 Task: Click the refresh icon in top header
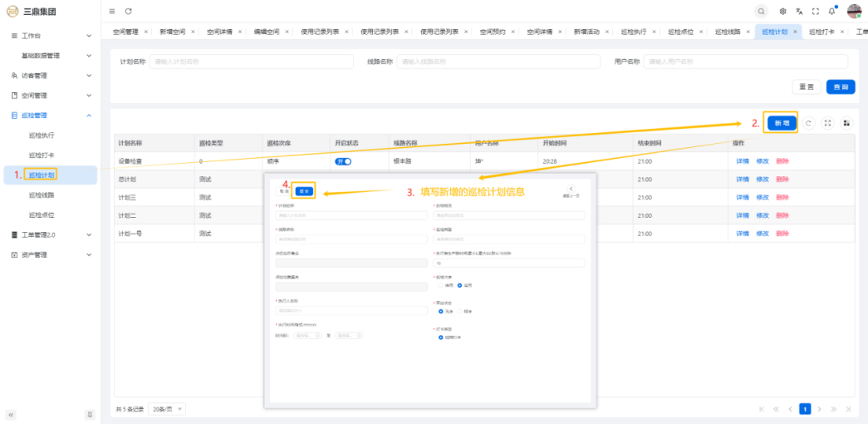[129, 11]
